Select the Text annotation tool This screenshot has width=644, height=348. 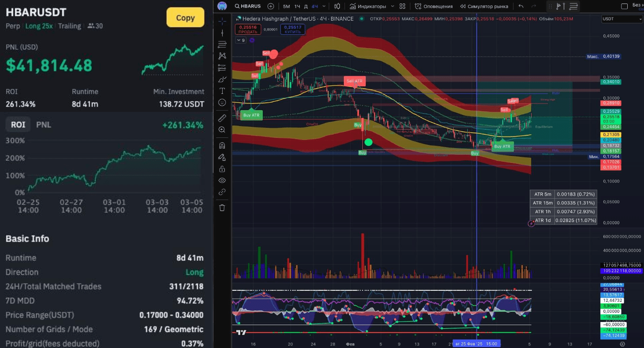click(222, 91)
